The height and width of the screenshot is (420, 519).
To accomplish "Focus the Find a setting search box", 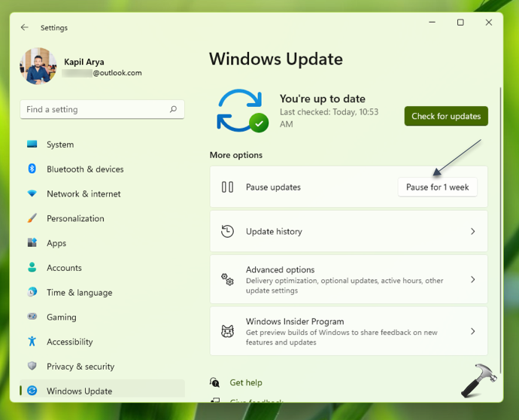I will pyautogui.click(x=102, y=109).
